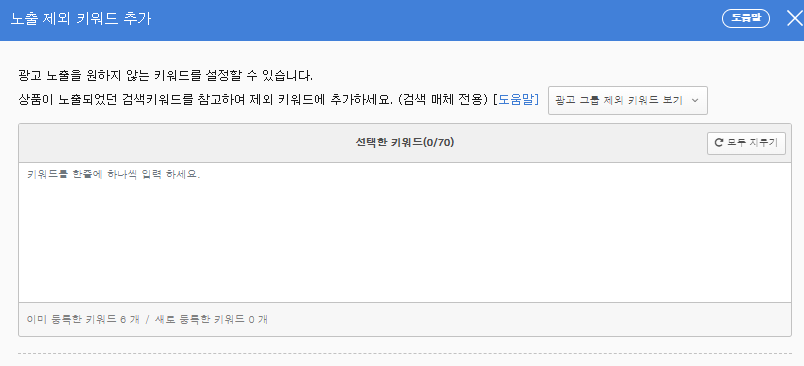This screenshot has width=804, height=366.
Task: Click the refresh icon in 모두 지우기
Action: click(719, 143)
